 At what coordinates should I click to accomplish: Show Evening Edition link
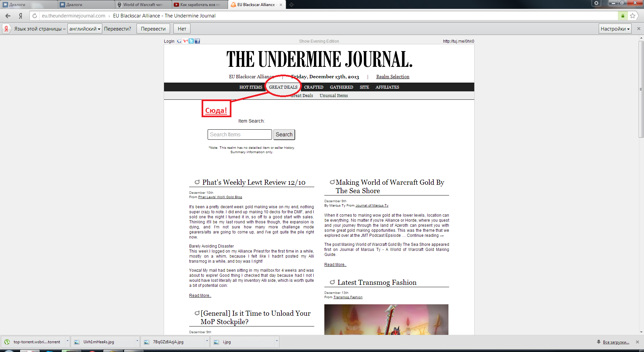(319, 41)
